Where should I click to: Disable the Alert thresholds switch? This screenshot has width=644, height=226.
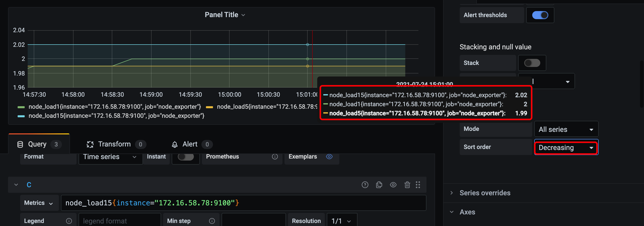[540, 15]
